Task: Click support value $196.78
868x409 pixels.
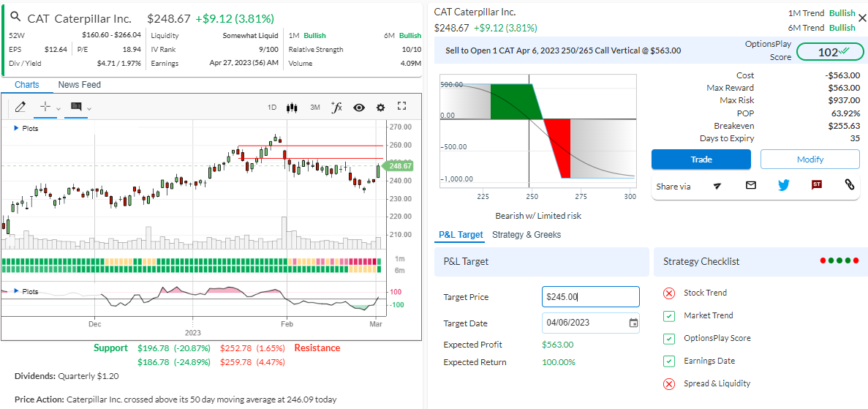Action: pos(154,348)
